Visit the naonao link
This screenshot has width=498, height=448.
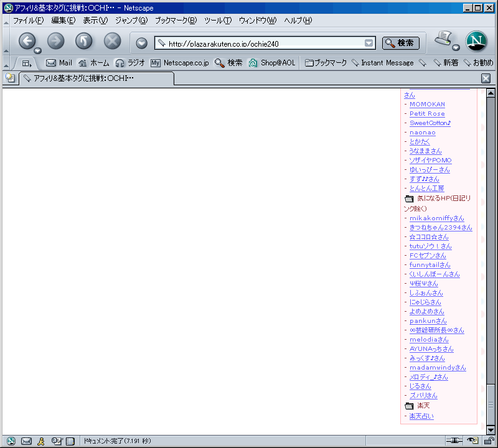point(423,133)
